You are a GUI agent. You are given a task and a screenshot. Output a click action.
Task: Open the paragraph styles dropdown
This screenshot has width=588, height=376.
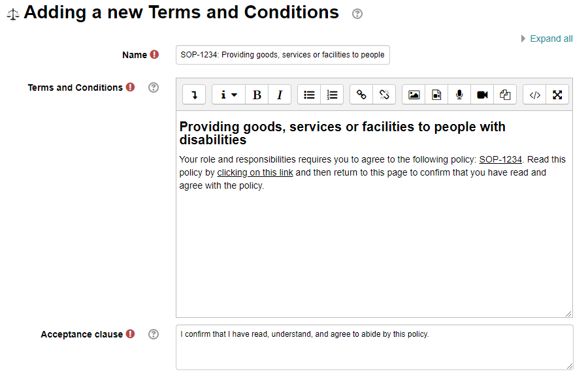click(x=228, y=95)
